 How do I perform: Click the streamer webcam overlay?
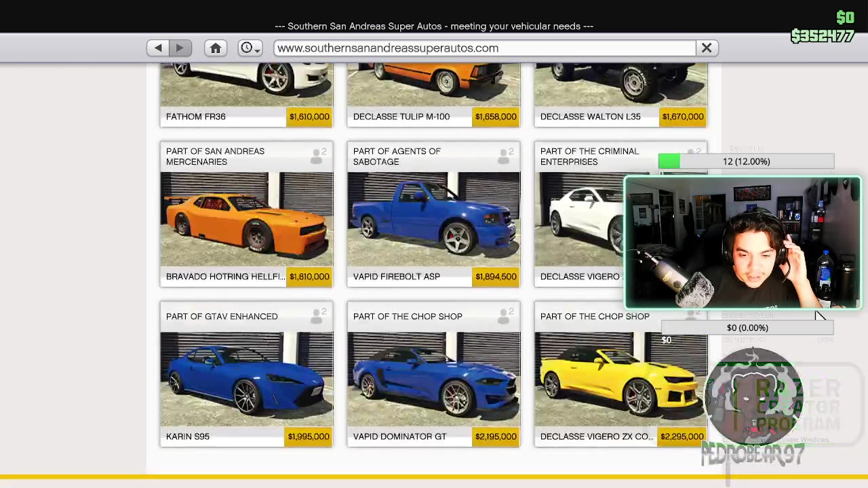pos(743,243)
